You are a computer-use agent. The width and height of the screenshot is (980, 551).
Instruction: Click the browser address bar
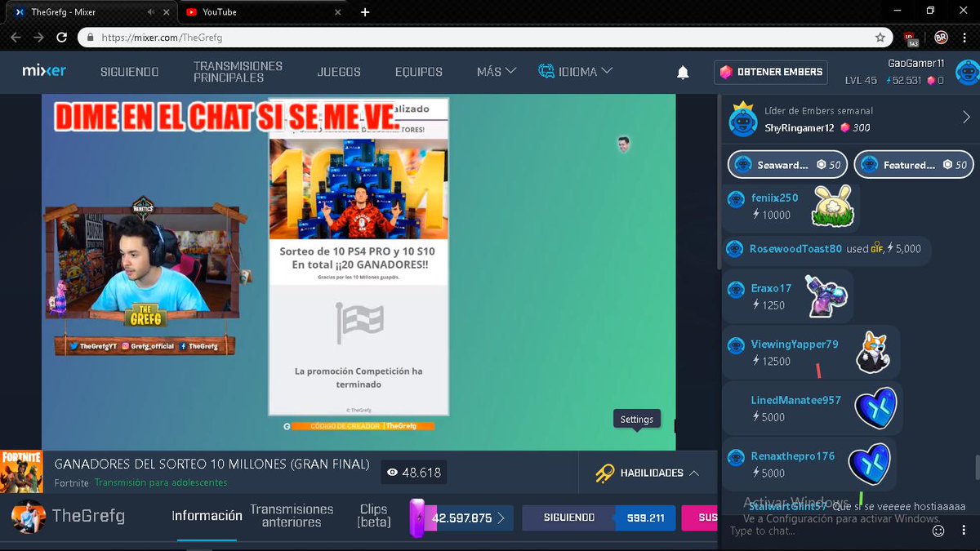pos(485,38)
